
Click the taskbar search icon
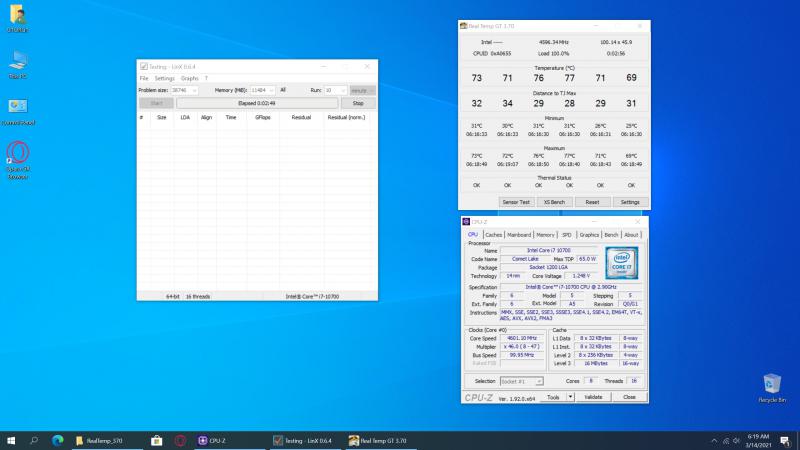(34, 440)
